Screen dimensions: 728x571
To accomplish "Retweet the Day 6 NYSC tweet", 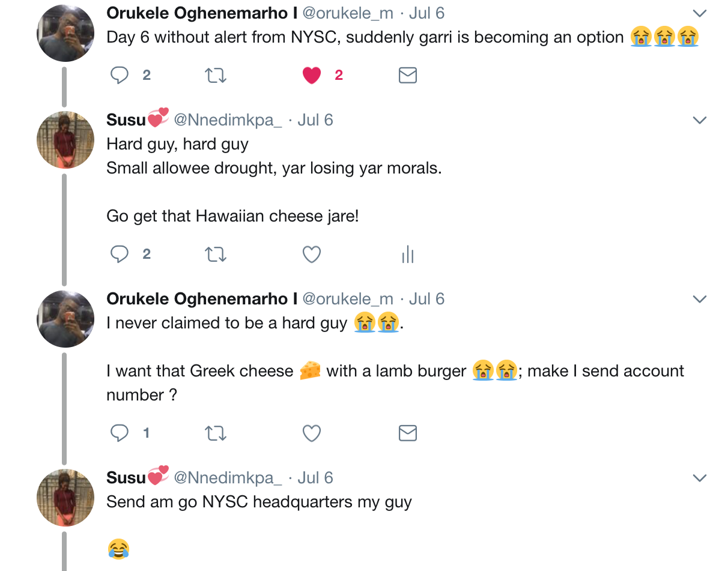I will pos(216,75).
